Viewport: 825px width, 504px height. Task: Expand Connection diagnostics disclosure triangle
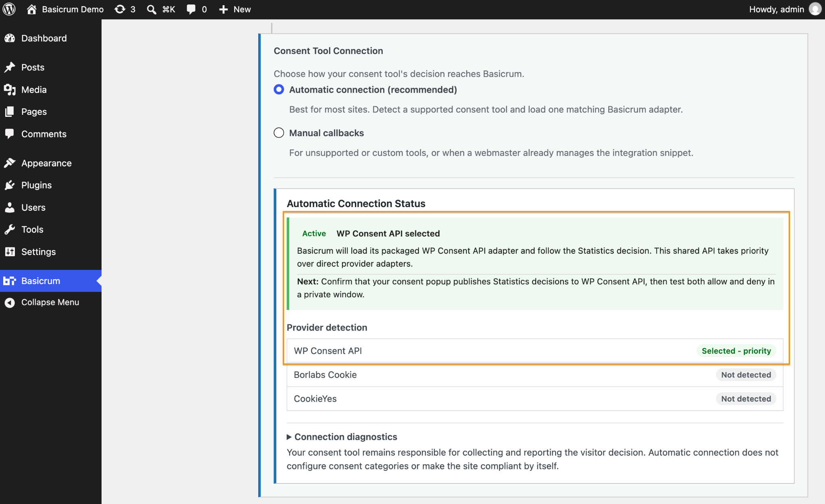(289, 437)
